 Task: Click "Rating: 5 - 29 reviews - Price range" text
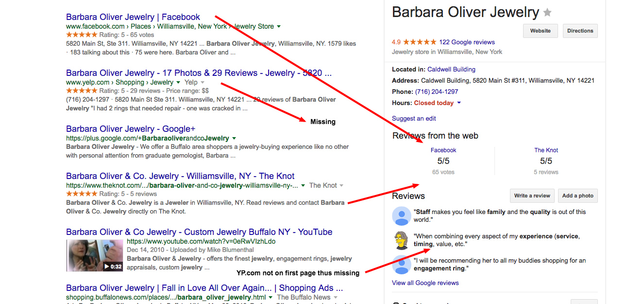154,91
